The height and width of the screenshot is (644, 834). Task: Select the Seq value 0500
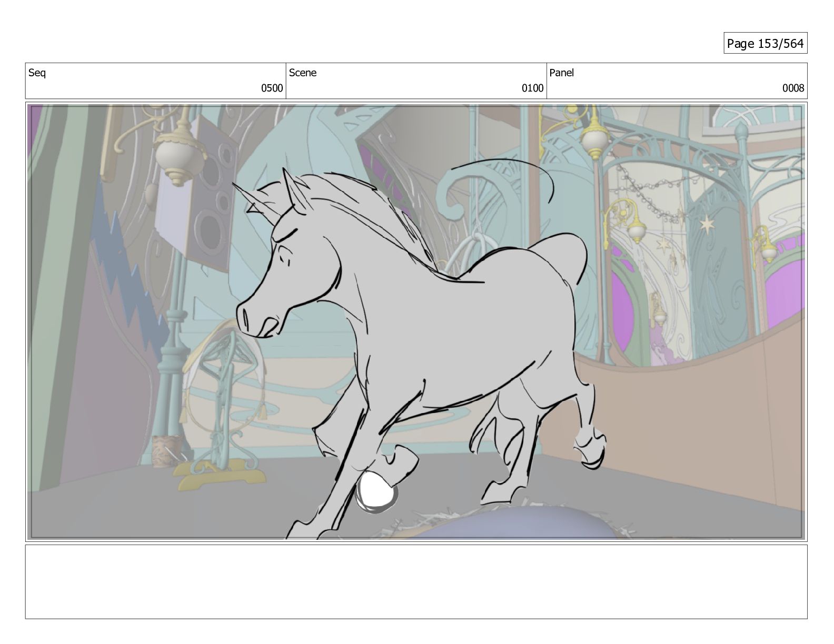(272, 88)
